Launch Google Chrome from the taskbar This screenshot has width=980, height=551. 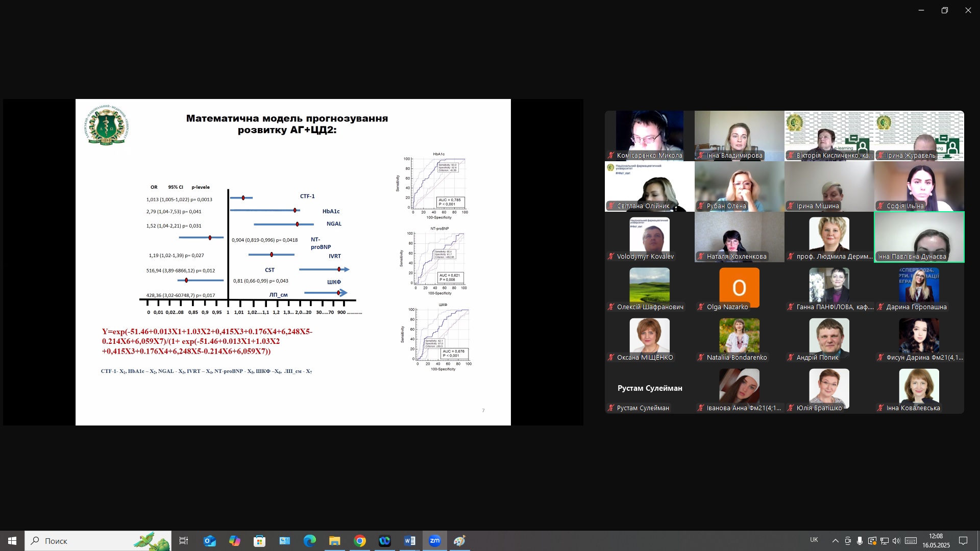tap(360, 541)
